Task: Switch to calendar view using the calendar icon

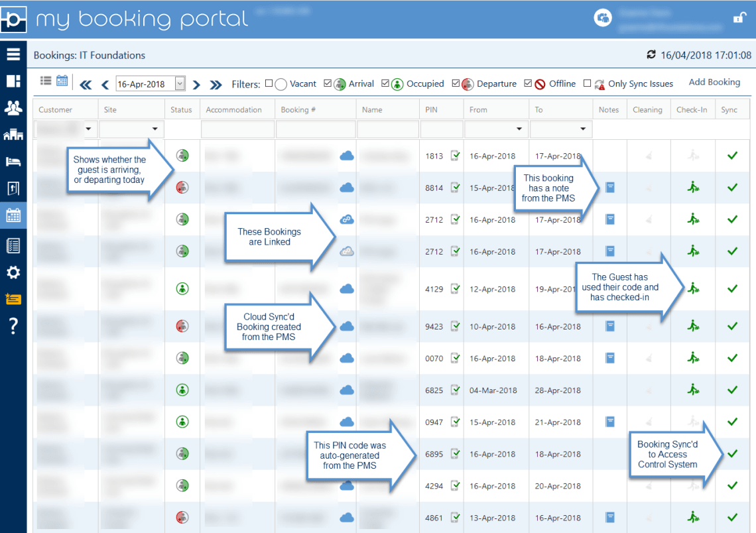Action: (62, 80)
